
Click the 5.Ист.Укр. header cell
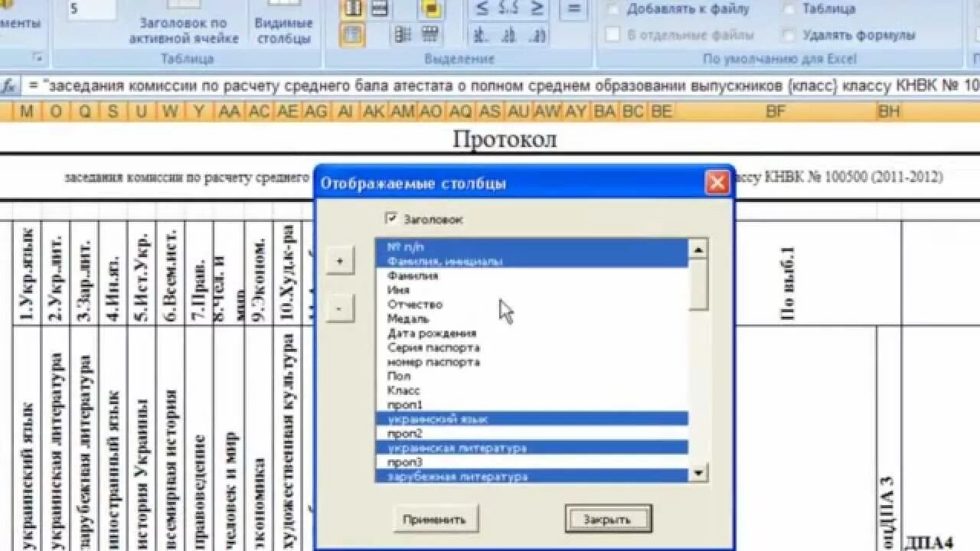(x=142, y=272)
